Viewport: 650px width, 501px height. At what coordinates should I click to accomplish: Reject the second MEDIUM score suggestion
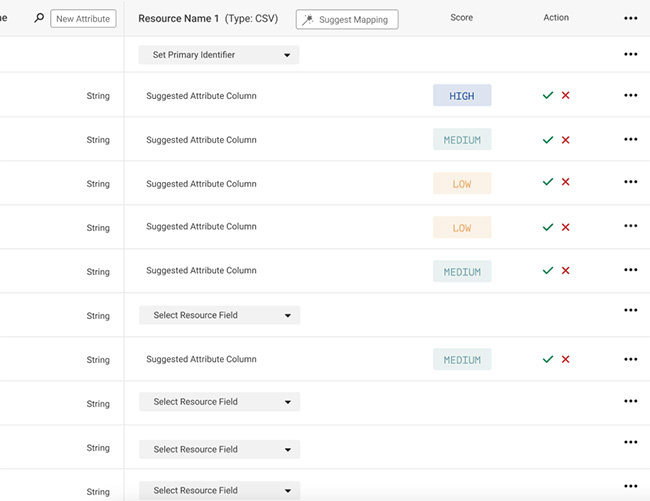565,271
